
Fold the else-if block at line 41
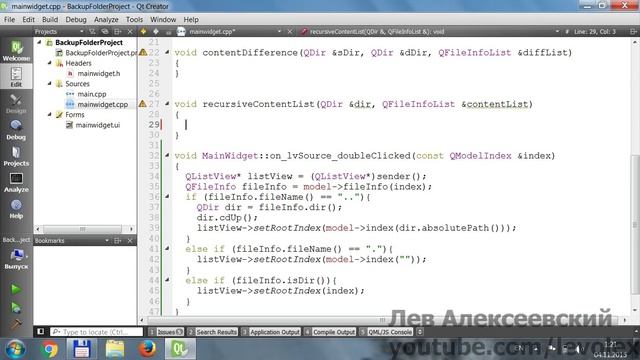point(167,248)
